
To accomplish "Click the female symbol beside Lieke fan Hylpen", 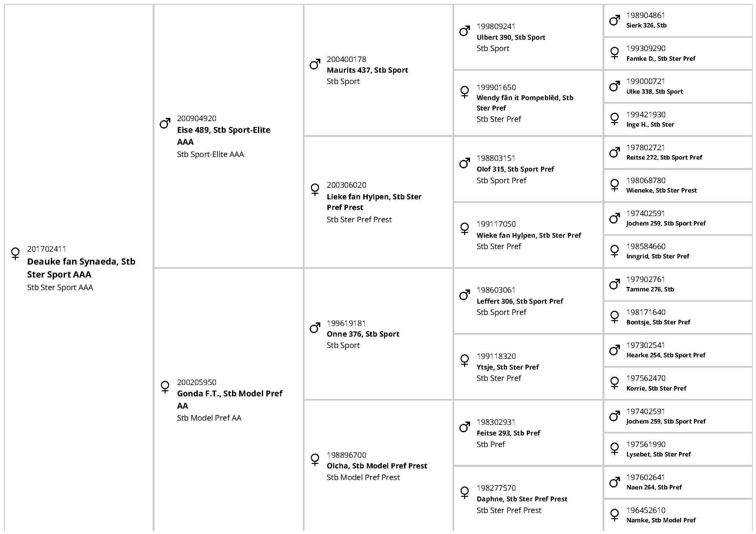I will click(315, 190).
